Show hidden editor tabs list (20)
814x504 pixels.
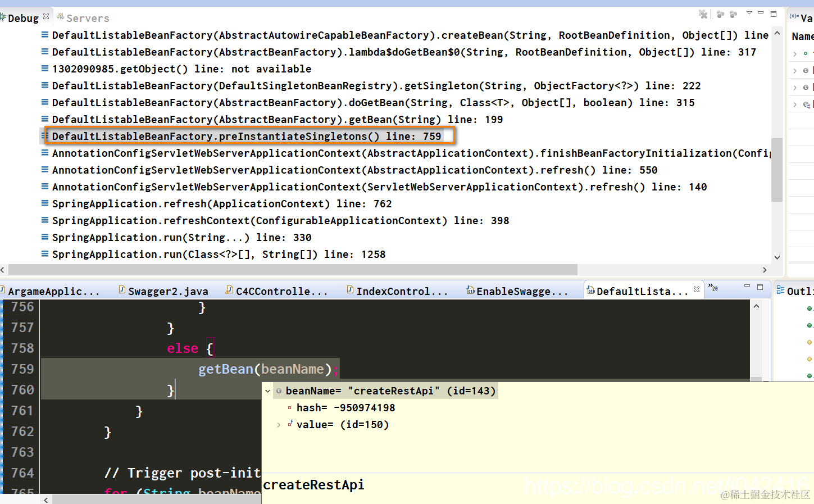[x=713, y=287]
